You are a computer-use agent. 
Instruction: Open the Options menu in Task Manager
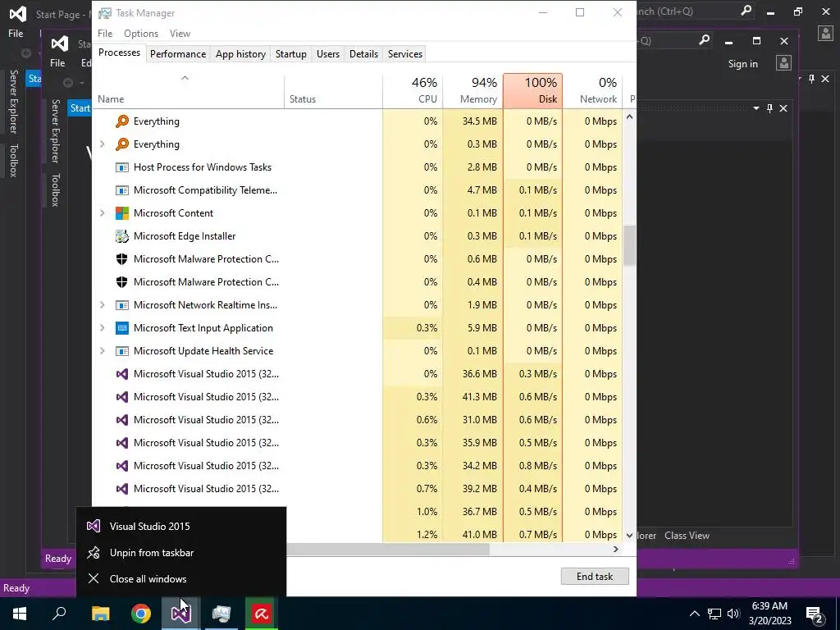141,33
